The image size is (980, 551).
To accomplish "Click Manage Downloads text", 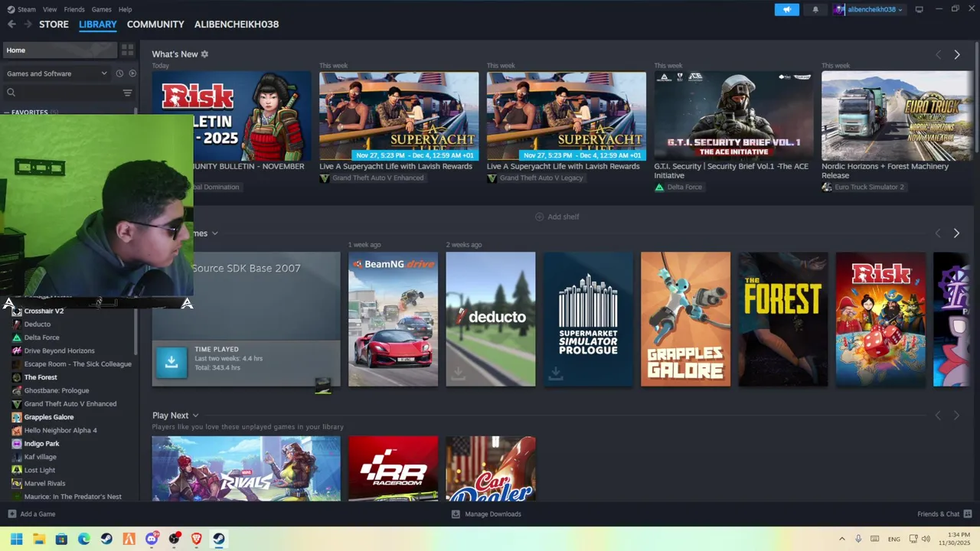I will coord(493,514).
